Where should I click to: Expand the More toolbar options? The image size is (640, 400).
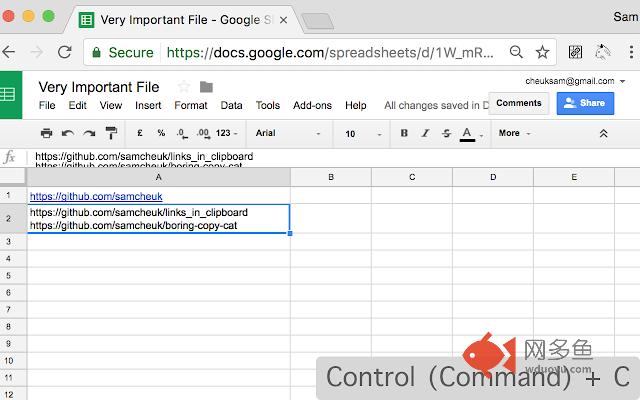[x=514, y=133]
